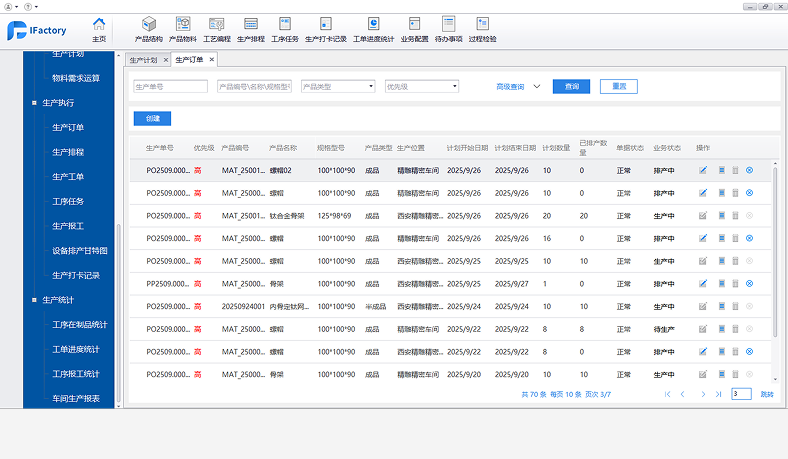This screenshot has height=459, width=788.
Task: Click the page number input box
Action: [741, 394]
